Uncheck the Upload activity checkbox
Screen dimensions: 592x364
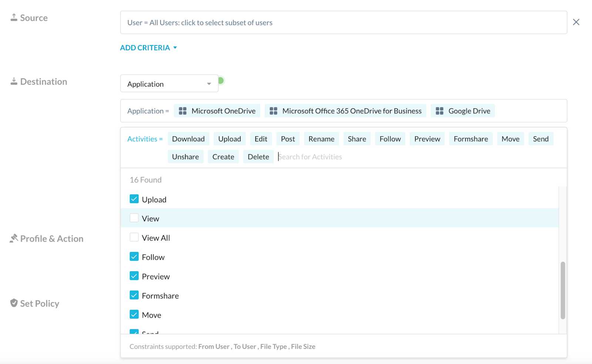pyautogui.click(x=134, y=199)
